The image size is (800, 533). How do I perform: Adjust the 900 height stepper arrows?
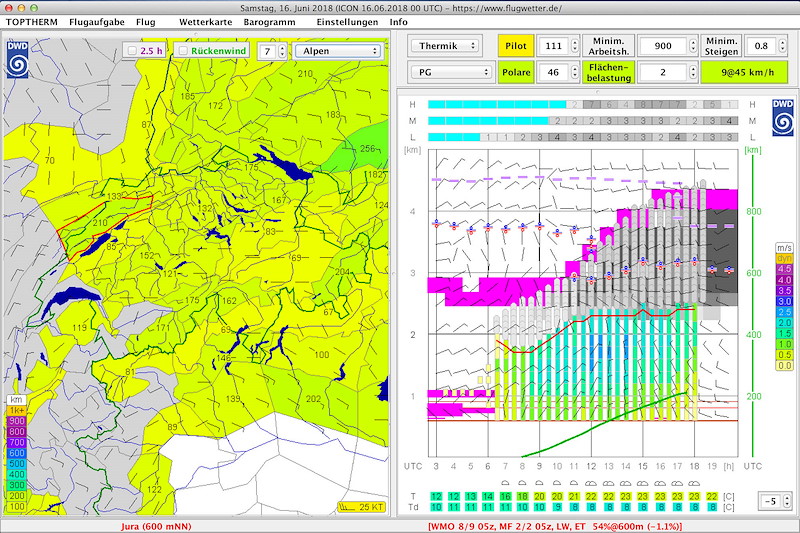coord(693,46)
